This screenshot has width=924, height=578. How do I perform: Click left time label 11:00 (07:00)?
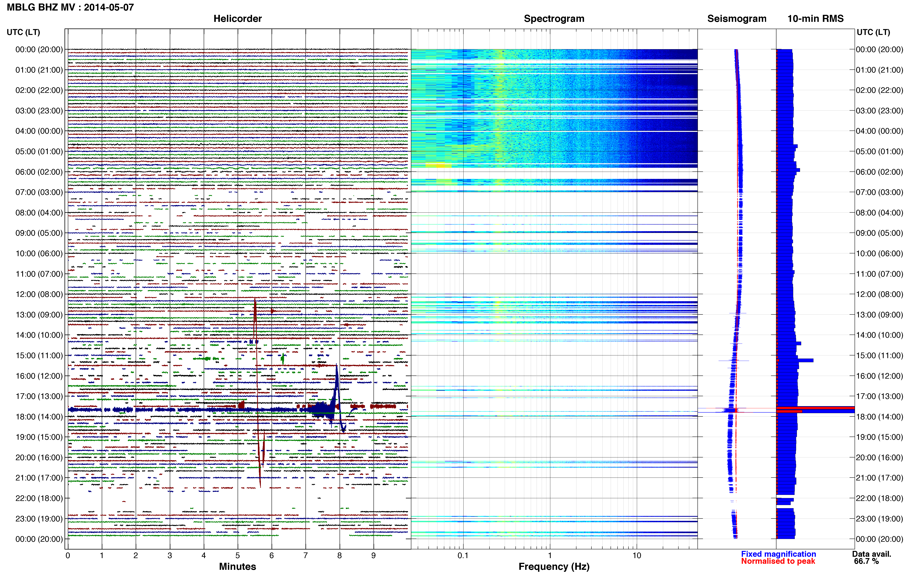click(x=39, y=274)
